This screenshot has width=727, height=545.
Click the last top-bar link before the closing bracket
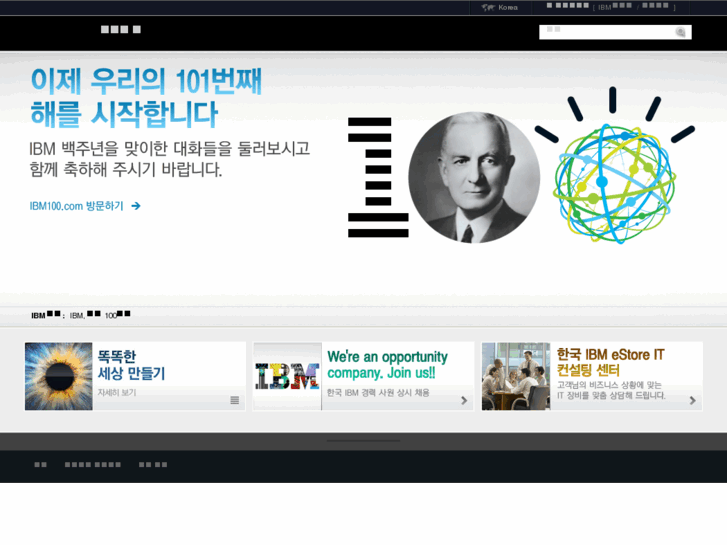click(655, 6)
